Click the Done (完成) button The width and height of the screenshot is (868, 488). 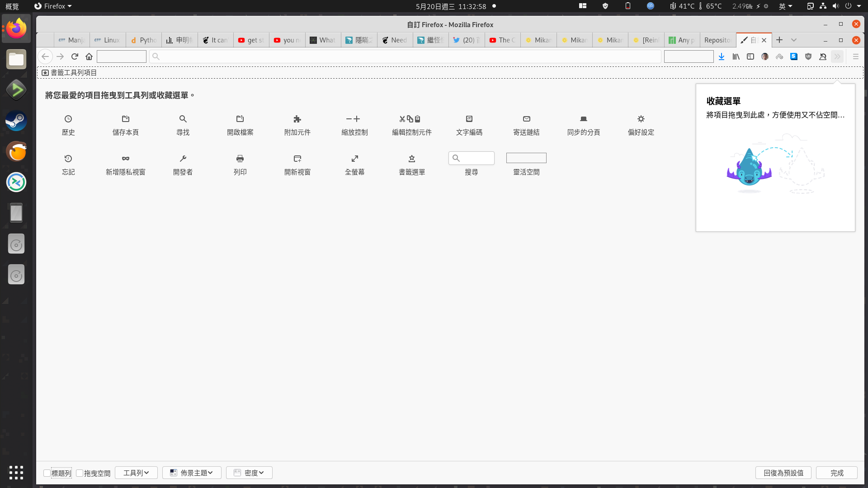837,473
